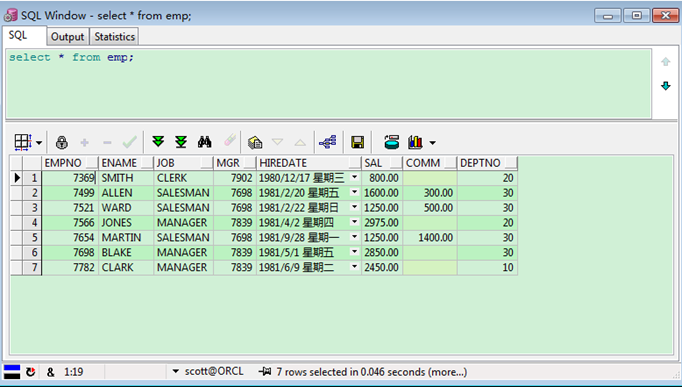Click the up arrow beside the SQL editor

pos(665,62)
